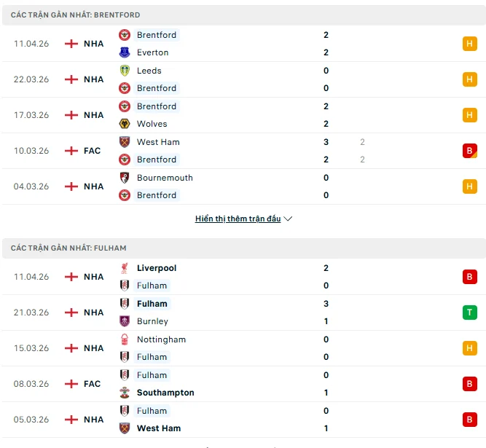Viewport: 486px width, 448px height.
Task: Click the Southampton club crest icon
Action: click(x=125, y=393)
